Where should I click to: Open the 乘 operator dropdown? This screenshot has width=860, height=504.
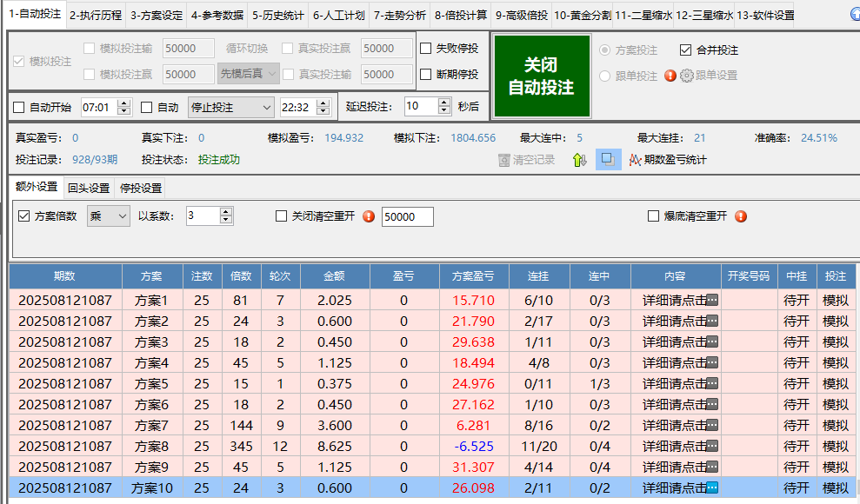tap(109, 216)
